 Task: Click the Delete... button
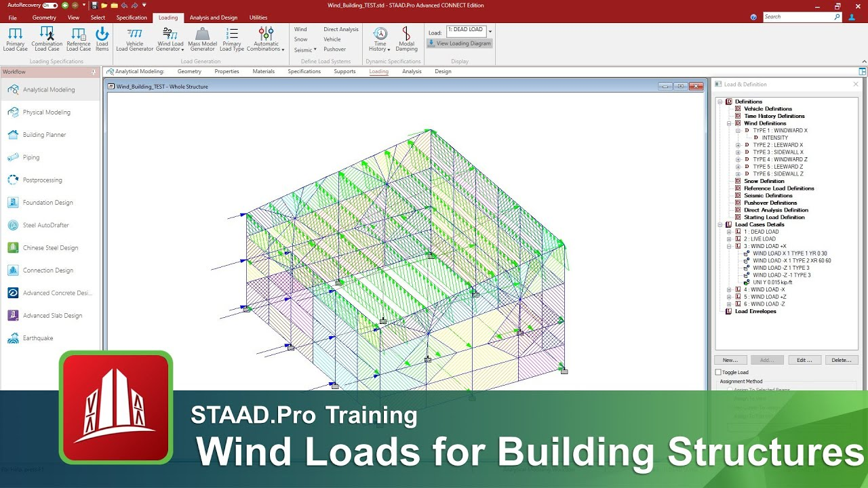tap(842, 360)
